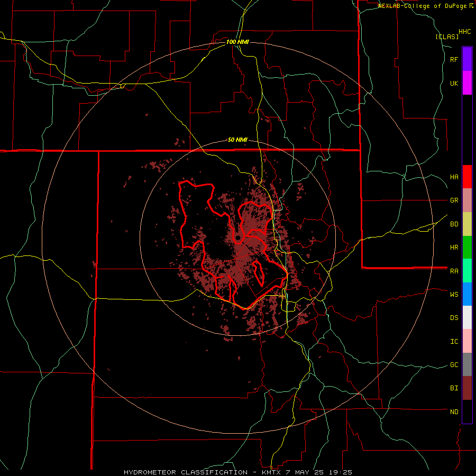Click the DS white legend swatch
The width and height of the screenshot is (476, 476).
(467, 317)
